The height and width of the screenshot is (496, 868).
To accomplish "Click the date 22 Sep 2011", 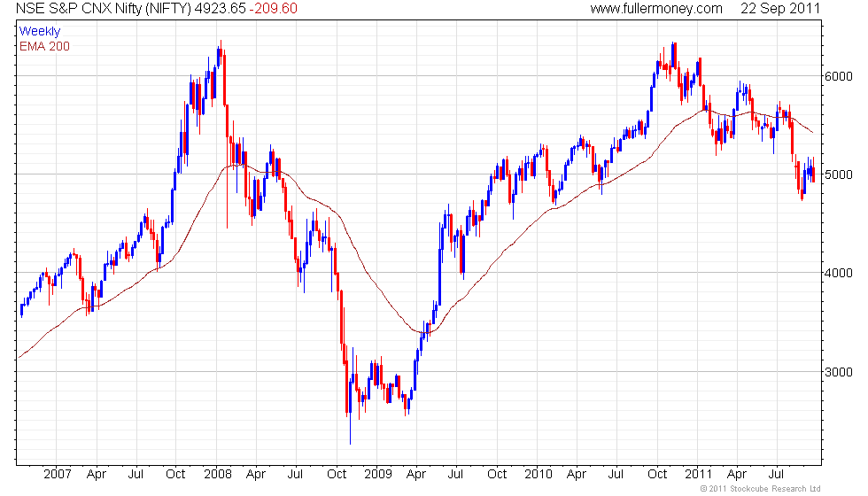I will 780,9.
